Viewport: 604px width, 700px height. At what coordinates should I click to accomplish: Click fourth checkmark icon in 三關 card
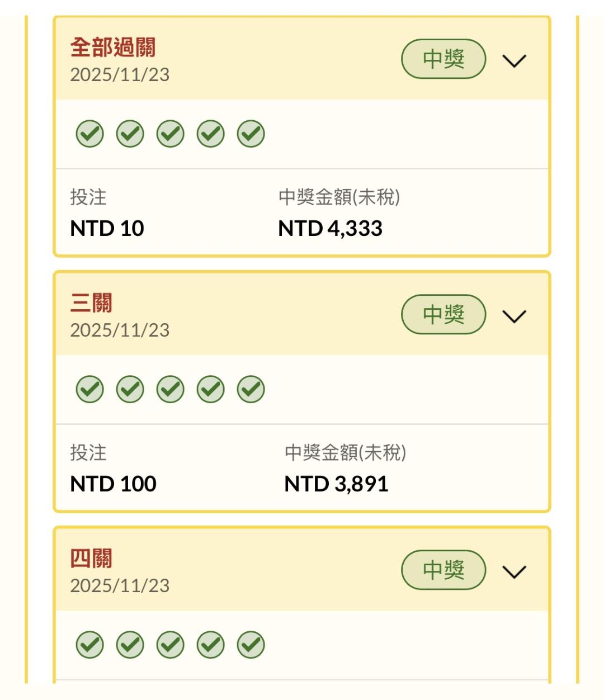pyautogui.click(x=211, y=389)
